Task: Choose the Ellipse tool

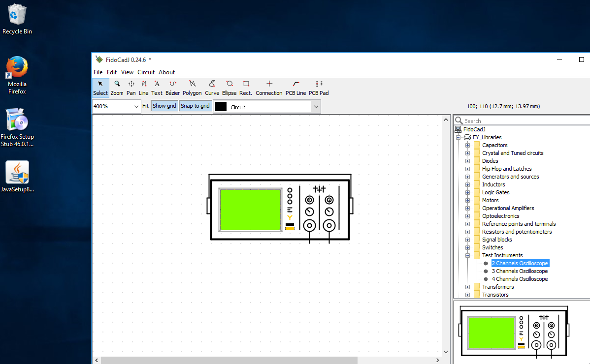Action: pos(229,88)
